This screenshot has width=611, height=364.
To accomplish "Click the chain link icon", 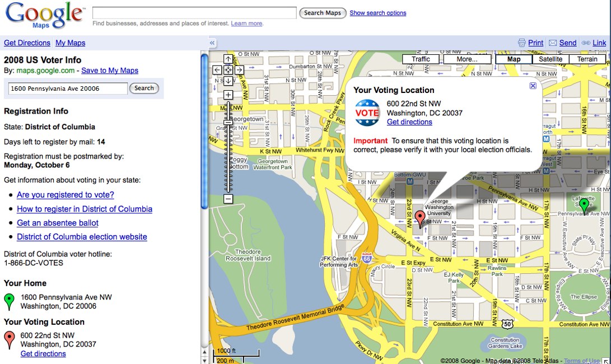I will (x=586, y=43).
